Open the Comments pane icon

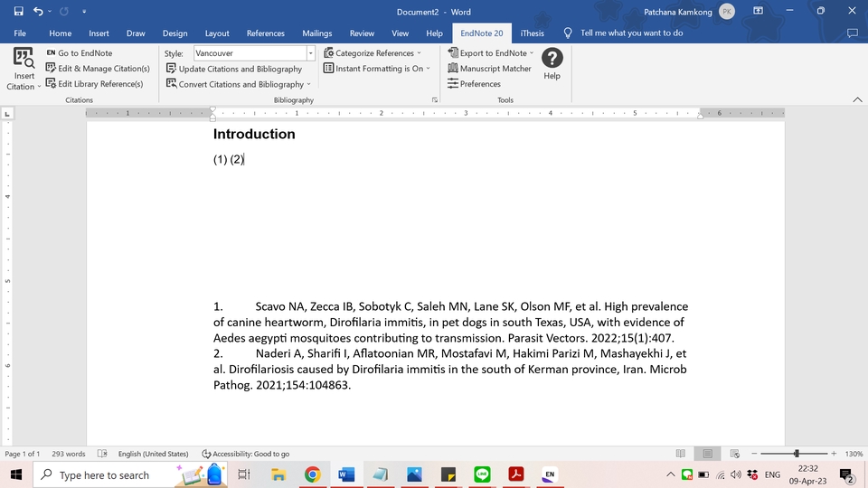pos(853,33)
